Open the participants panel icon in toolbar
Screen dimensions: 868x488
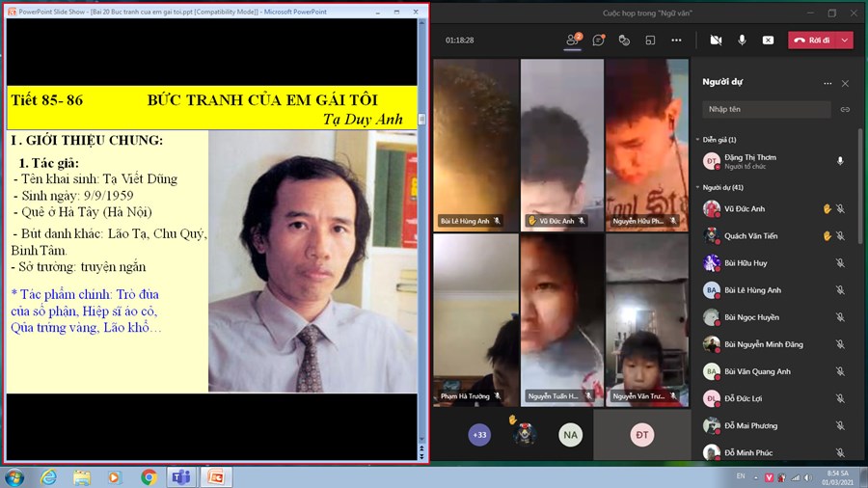tap(573, 41)
